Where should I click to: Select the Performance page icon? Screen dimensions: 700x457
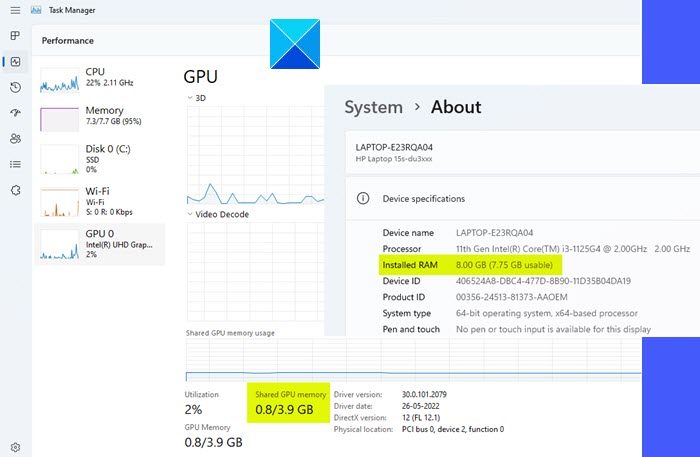pyautogui.click(x=15, y=62)
